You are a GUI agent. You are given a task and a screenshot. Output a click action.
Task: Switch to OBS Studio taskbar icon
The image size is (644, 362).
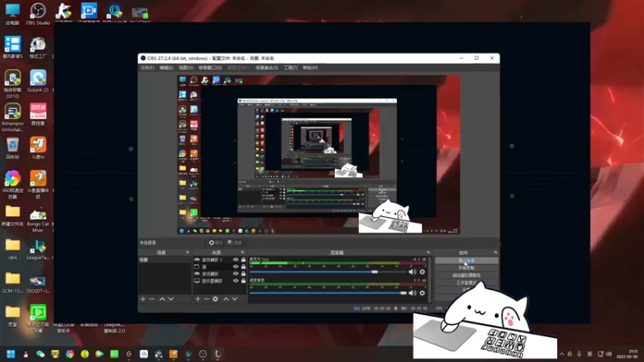[203, 354]
